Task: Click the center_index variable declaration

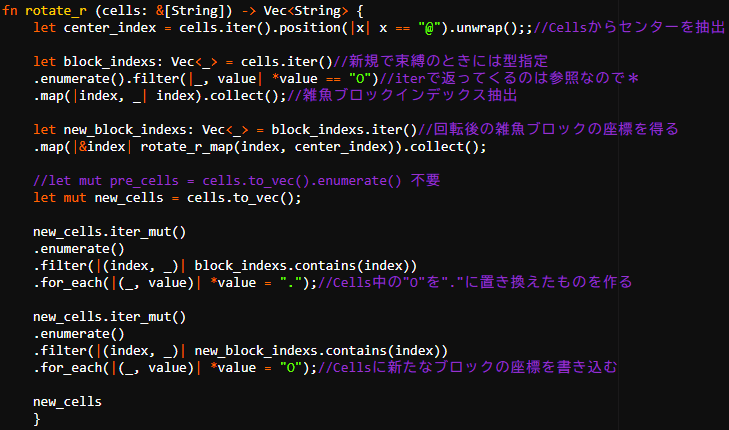Action: point(110,28)
